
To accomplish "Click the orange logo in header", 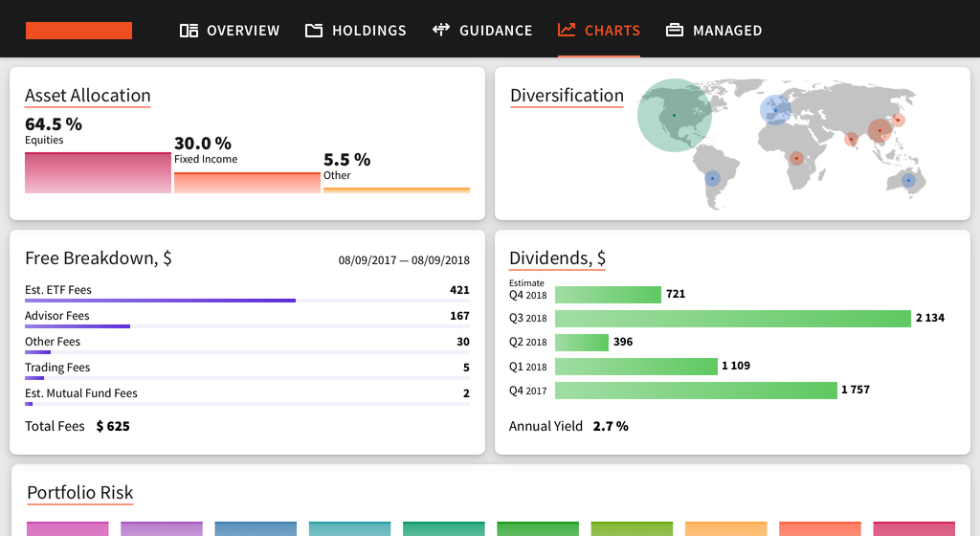I will tap(78, 31).
